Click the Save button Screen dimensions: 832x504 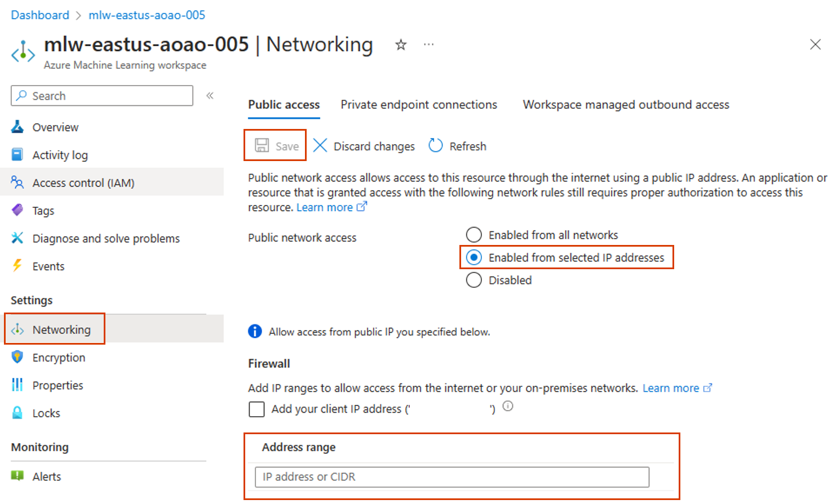click(x=276, y=146)
